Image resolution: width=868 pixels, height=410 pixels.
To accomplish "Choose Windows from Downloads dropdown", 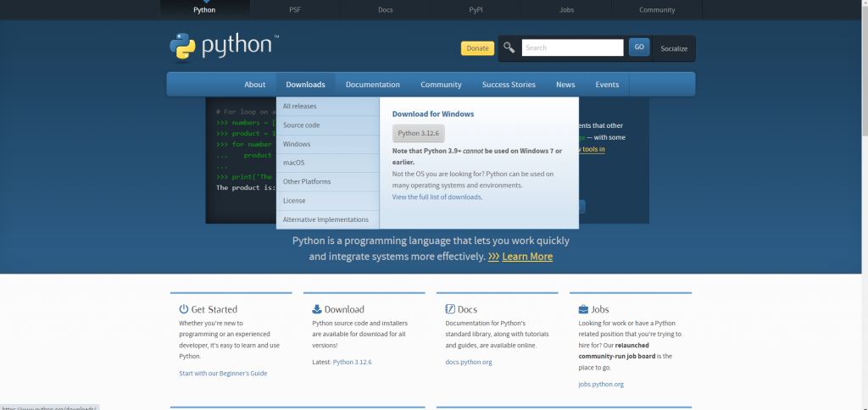I will 328,144.
